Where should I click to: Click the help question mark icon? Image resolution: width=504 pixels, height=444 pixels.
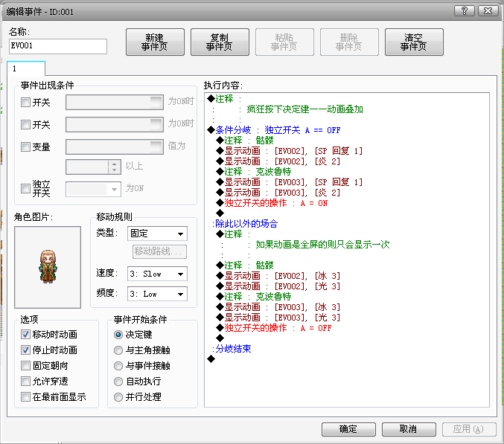click(464, 11)
